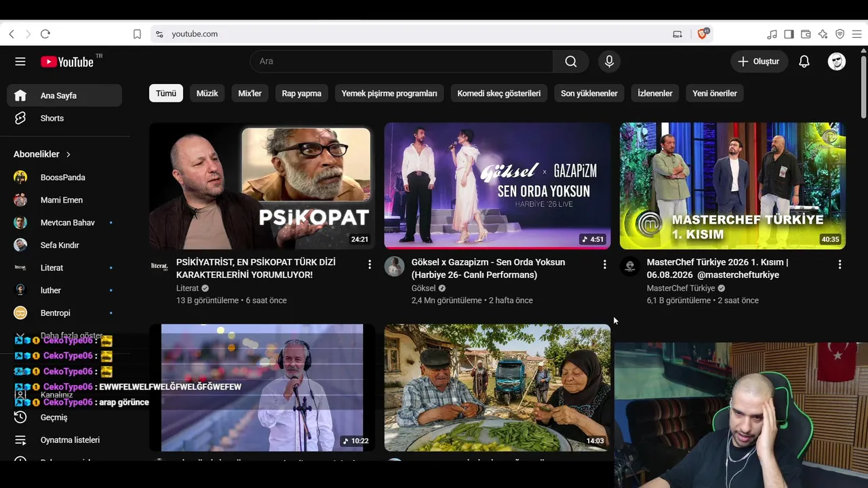
Task: Open the Sefa Kındır subscription channel
Action: [64, 245]
